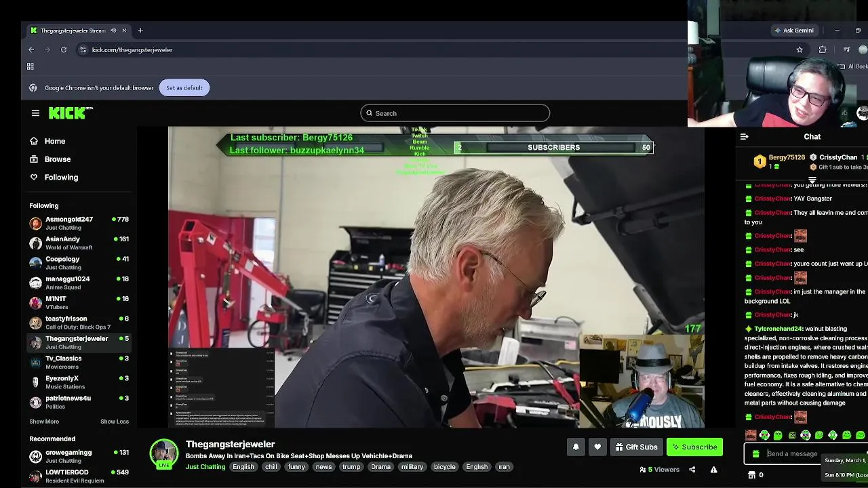Select the Drama tag
Screen dimensions: 868x488
[380, 466]
